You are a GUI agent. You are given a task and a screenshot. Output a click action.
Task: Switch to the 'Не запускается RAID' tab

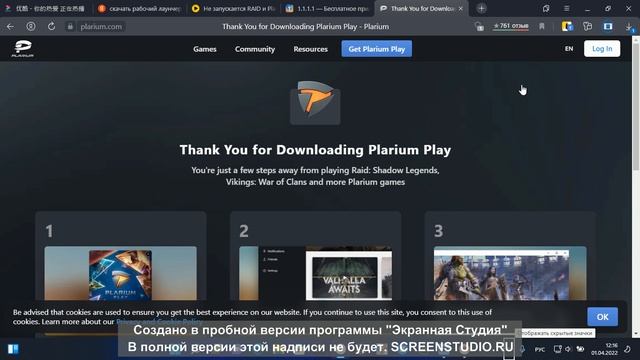(x=234, y=9)
